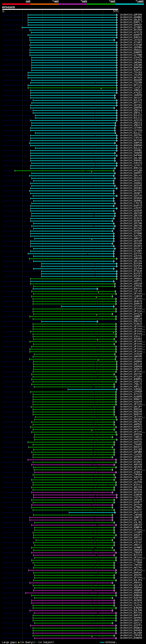This screenshot has height=644, width=146.
Task: Select label UniRef100_A7PD36
Action: pos(131,286)
